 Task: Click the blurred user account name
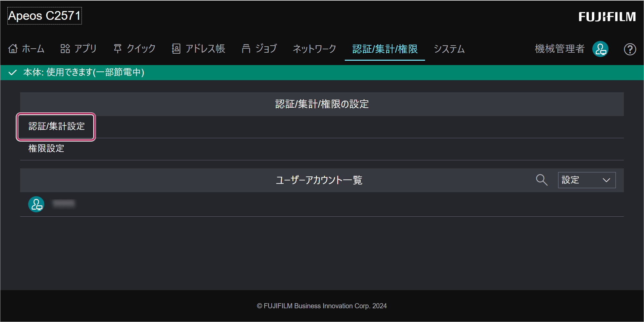click(64, 203)
